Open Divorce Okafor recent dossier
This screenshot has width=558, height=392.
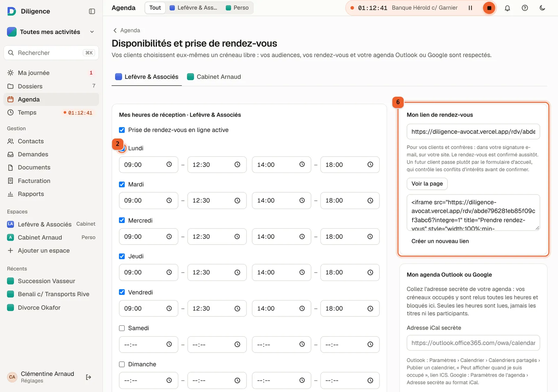51,308
